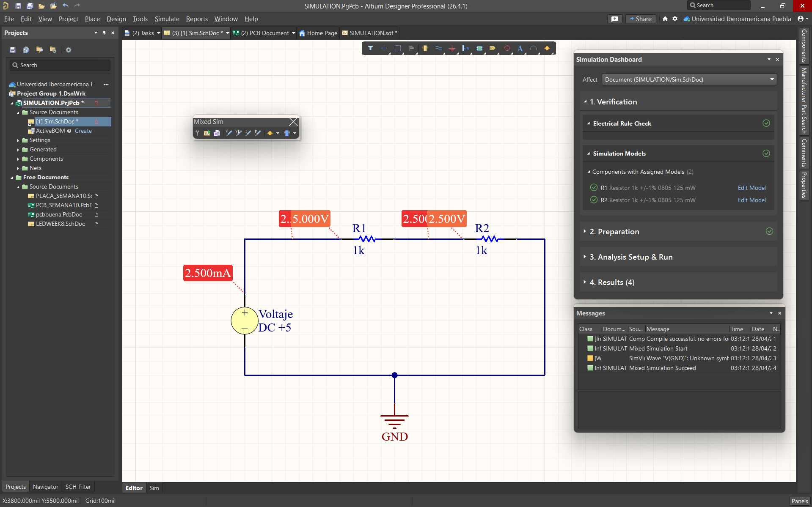Expand the Settings folder in project tree
Screen dimensions: 812x507
[18, 140]
